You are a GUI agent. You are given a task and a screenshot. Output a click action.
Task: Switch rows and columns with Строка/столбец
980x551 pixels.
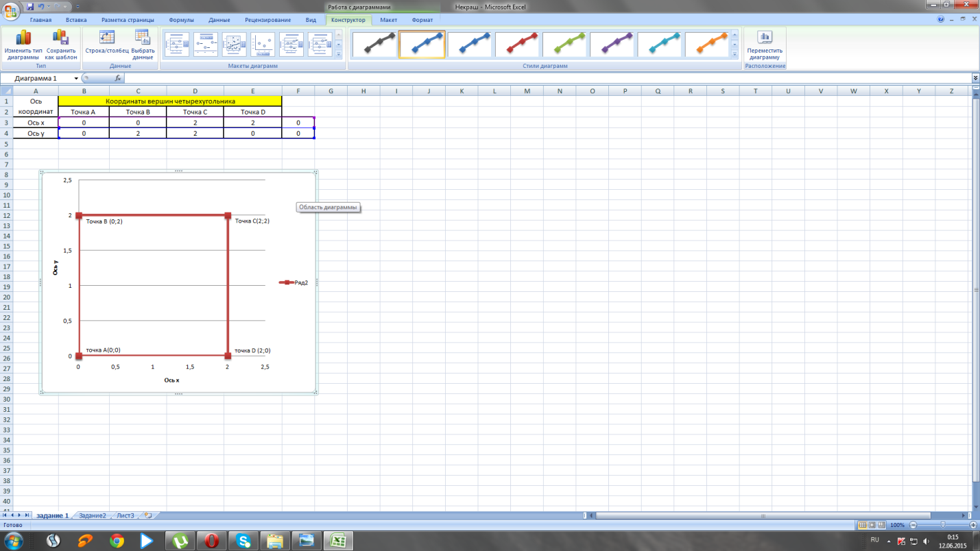(107, 42)
